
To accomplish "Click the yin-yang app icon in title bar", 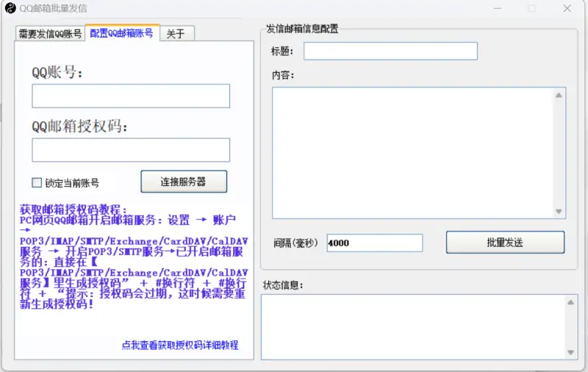I will click(x=10, y=8).
